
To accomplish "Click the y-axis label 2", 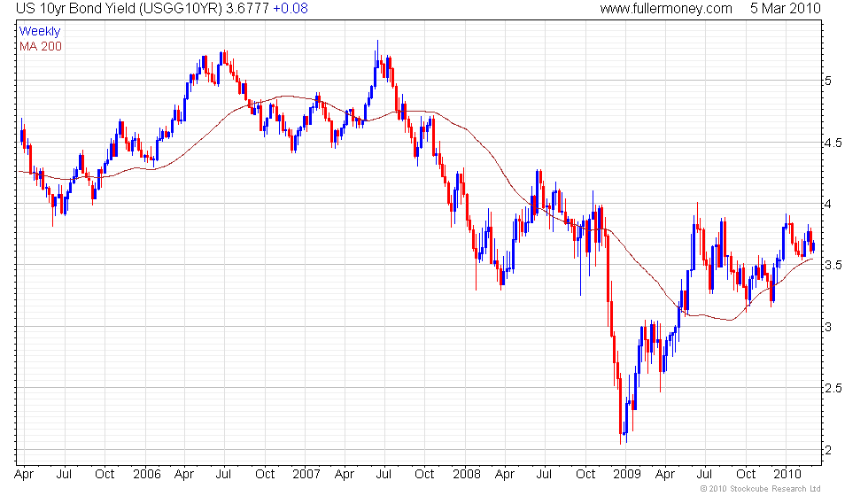I will point(828,451).
